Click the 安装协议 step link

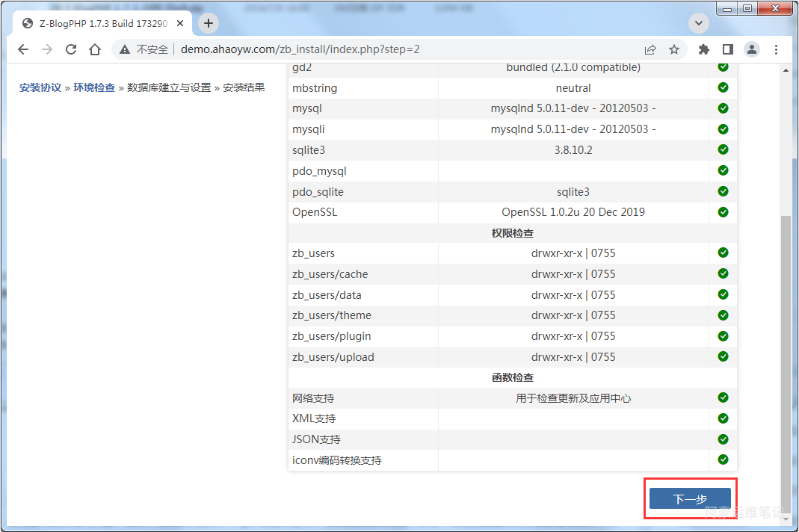(40, 87)
